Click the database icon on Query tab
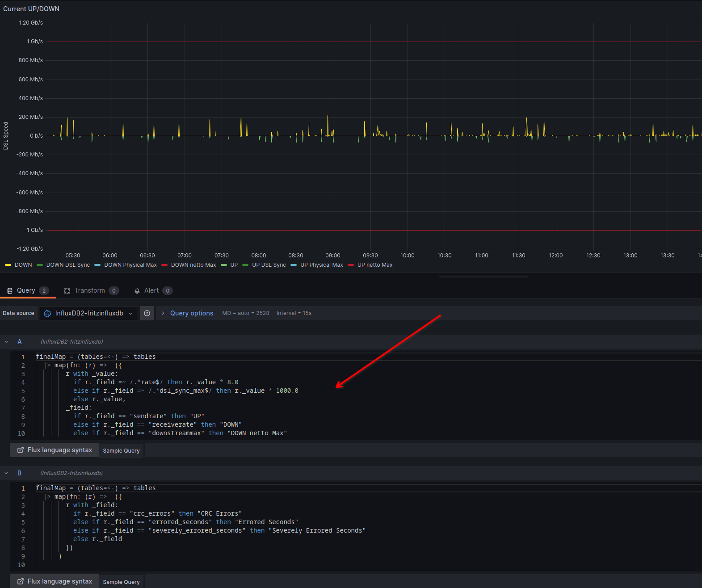This screenshot has height=588, width=702. pyautogui.click(x=10, y=291)
